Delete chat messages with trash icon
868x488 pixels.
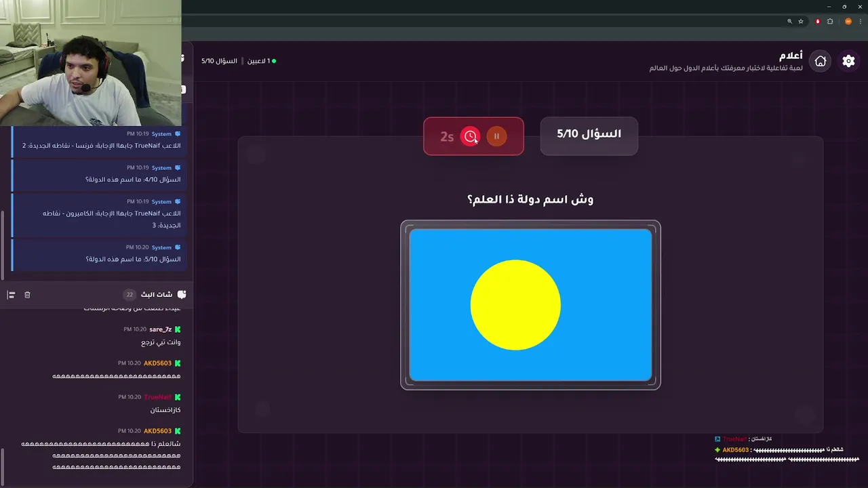(27, 295)
